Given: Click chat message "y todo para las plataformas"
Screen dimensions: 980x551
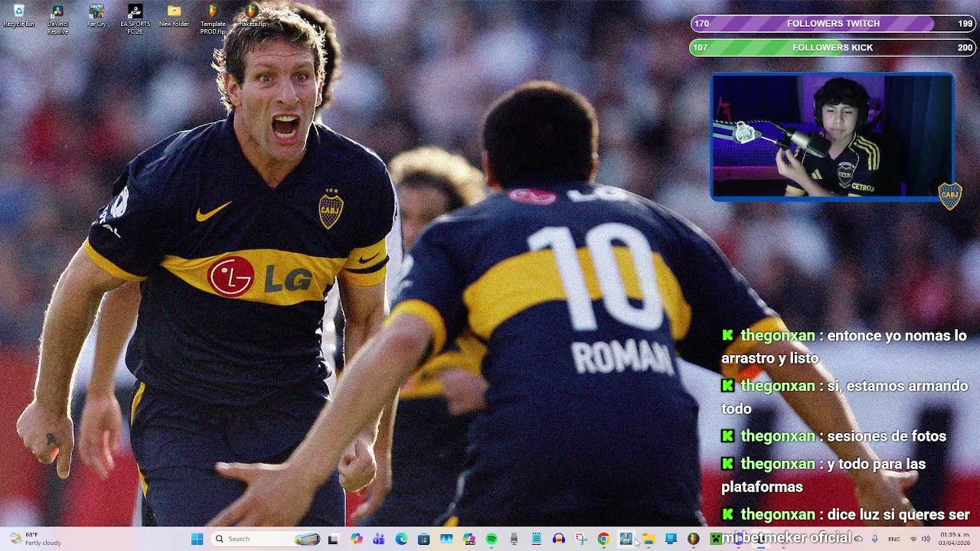Looking at the screenshot, I should pos(824,475).
